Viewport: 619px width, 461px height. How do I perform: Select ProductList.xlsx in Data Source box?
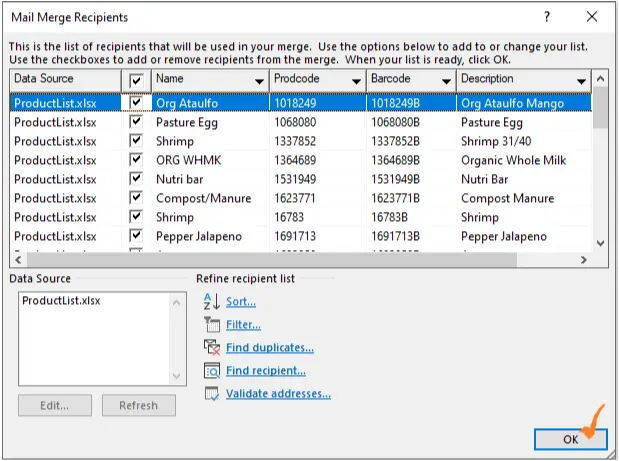pos(61,301)
